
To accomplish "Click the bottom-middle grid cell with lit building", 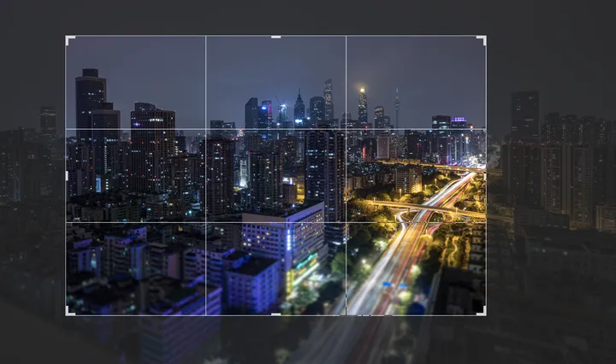I will pos(275,268).
